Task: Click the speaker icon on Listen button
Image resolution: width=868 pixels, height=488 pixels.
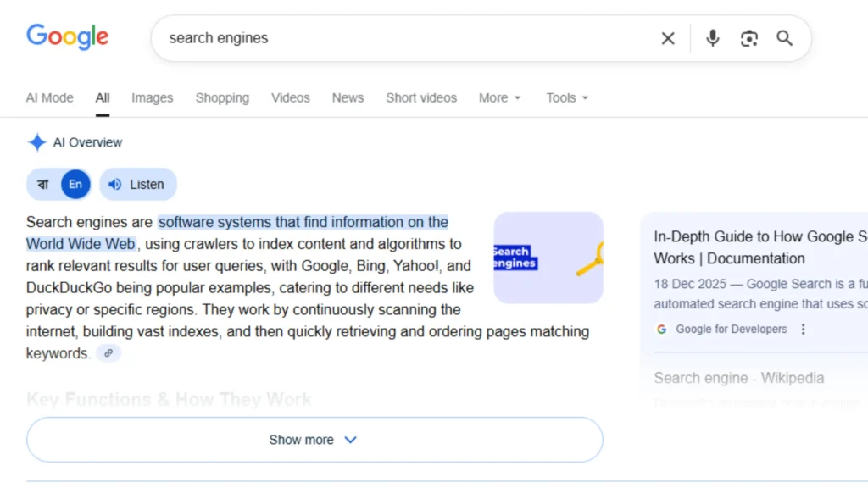Action: coord(114,184)
